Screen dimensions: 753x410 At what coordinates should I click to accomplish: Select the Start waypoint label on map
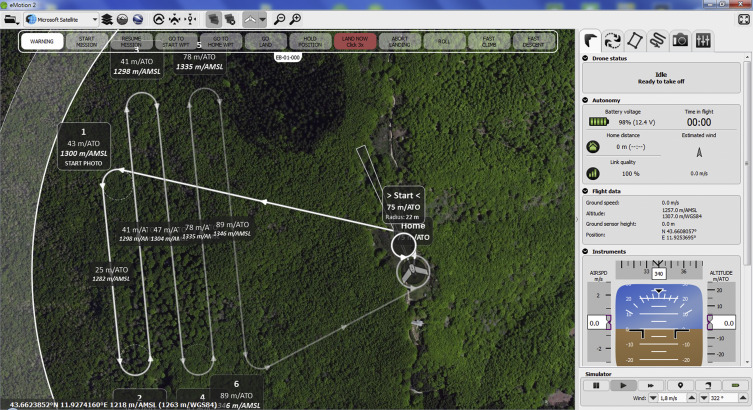(x=403, y=194)
